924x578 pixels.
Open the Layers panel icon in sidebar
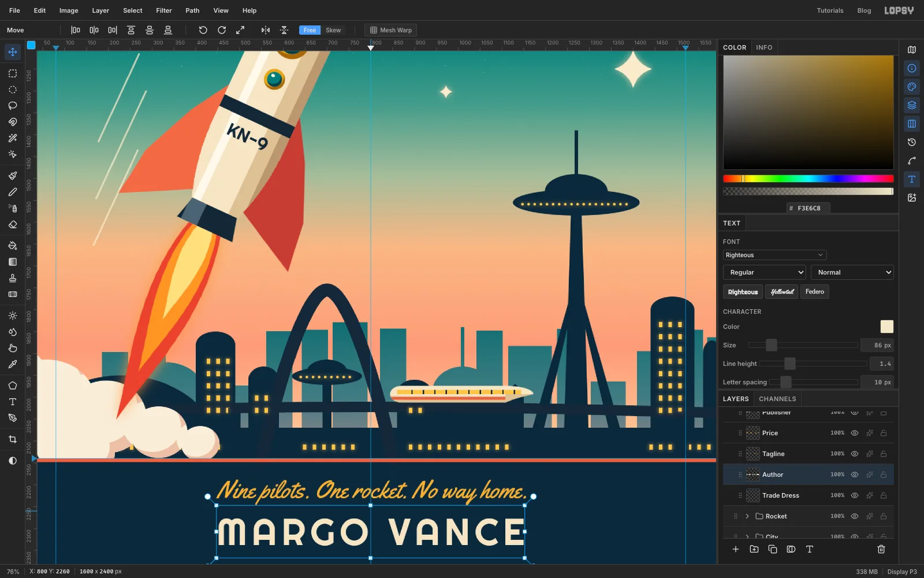[912, 105]
